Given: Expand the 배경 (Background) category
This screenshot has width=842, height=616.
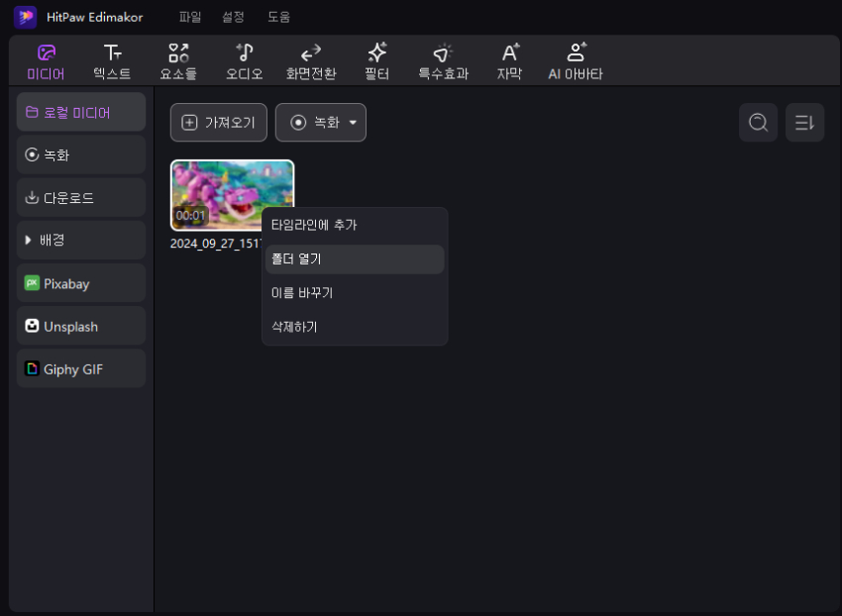Looking at the screenshot, I should tap(80, 240).
